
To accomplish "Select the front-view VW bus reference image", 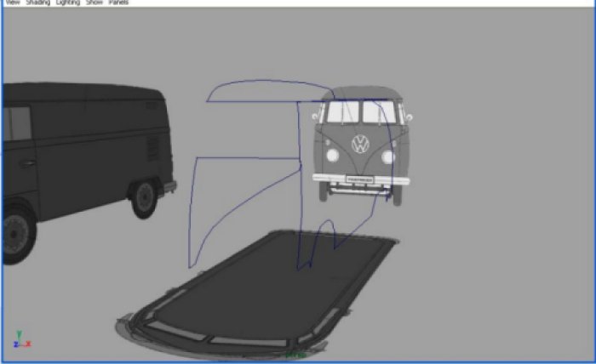I will (x=361, y=145).
